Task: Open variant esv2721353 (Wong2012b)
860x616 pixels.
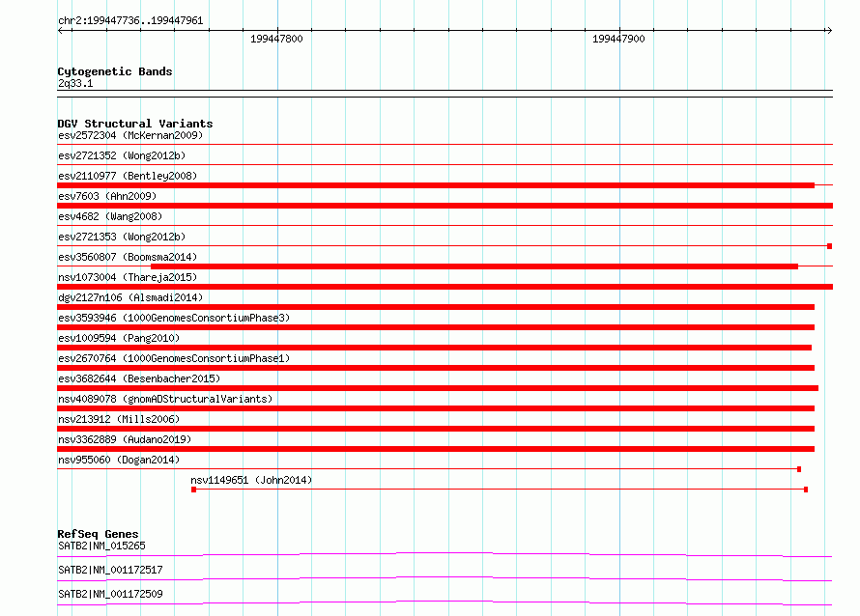Action: (x=122, y=237)
